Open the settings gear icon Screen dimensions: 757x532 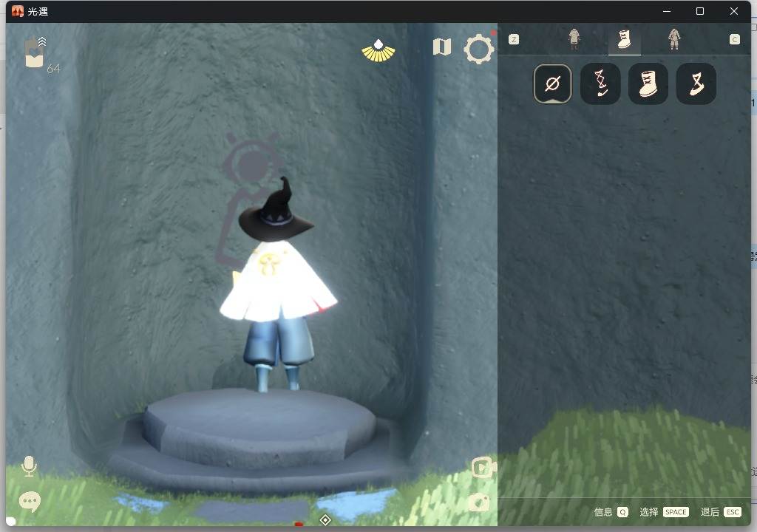pyautogui.click(x=479, y=49)
